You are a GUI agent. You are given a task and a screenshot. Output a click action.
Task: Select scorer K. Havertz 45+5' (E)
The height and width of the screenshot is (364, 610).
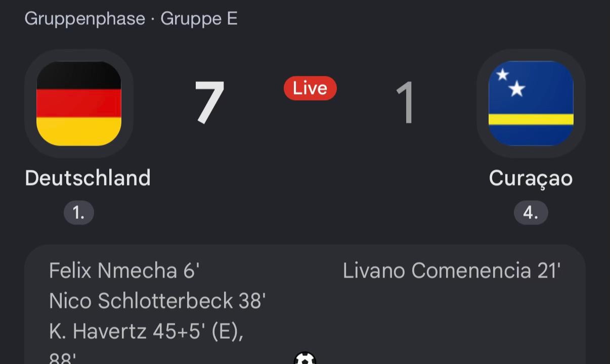click(x=146, y=332)
